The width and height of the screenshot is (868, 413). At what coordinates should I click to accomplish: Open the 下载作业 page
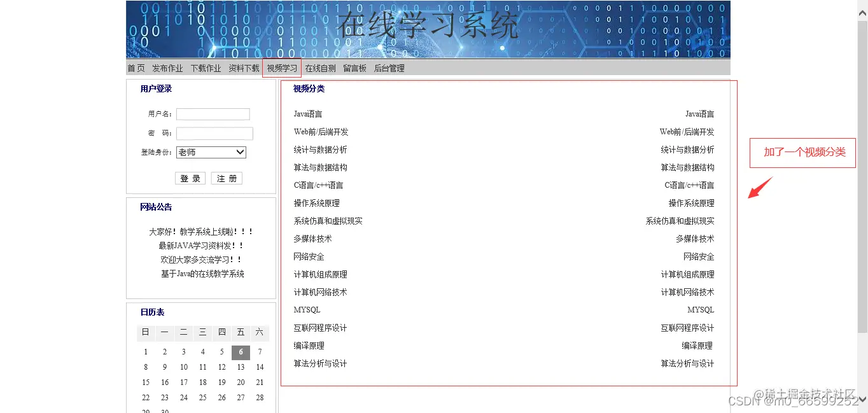(x=205, y=67)
